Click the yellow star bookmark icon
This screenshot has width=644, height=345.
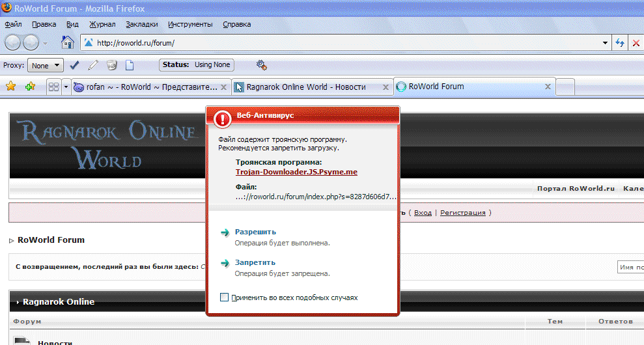point(10,86)
